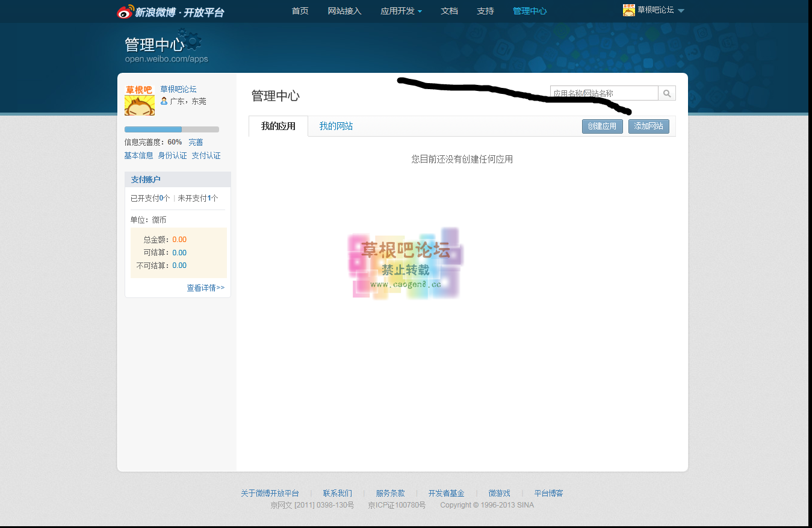The width and height of the screenshot is (812, 528).
Task: Open the 身份认证 link
Action: 173,155
